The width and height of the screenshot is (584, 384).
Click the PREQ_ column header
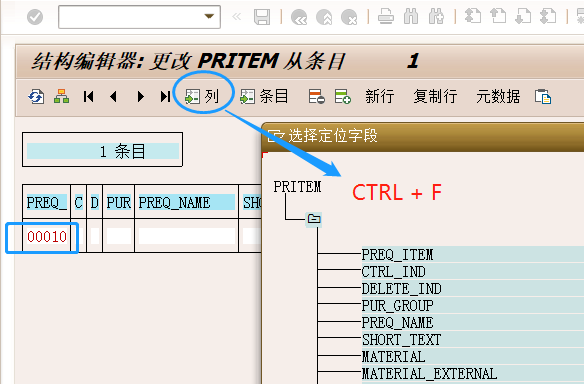point(47,203)
